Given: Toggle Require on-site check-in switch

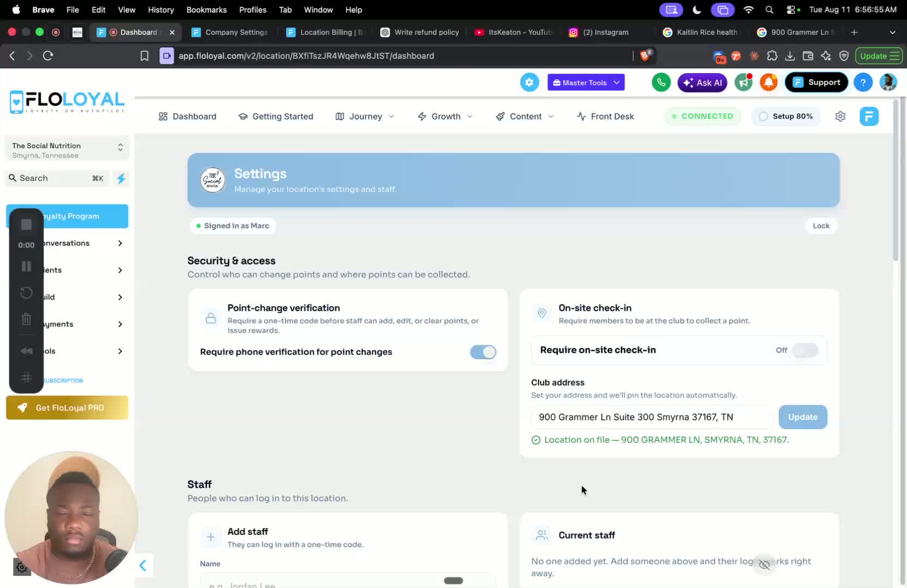Looking at the screenshot, I should [805, 350].
